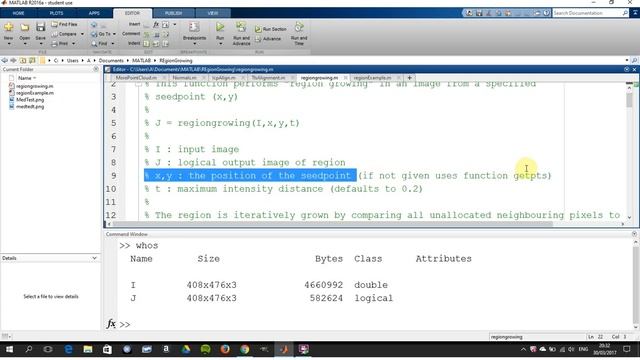
Task: Select regionExample.m in Current Folder
Action: coord(35,93)
